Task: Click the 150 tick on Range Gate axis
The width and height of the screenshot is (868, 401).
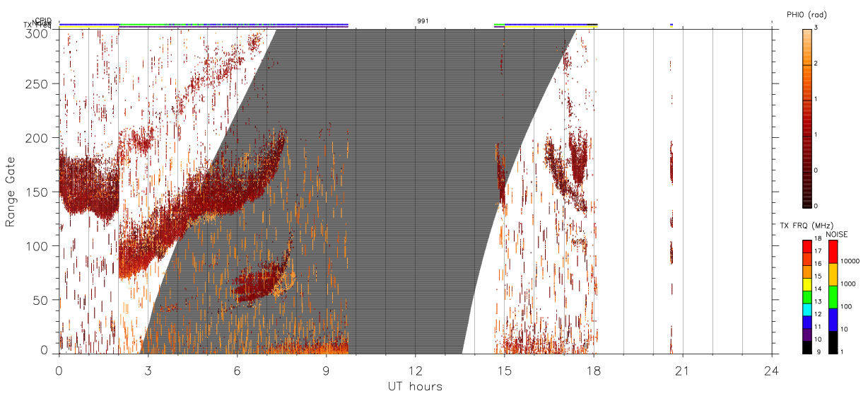Action: tap(37, 192)
